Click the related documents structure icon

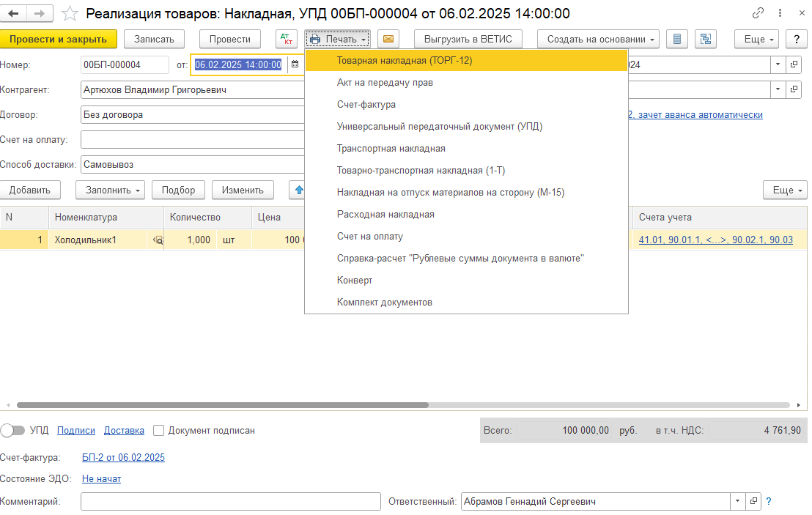tap(705, 39)
